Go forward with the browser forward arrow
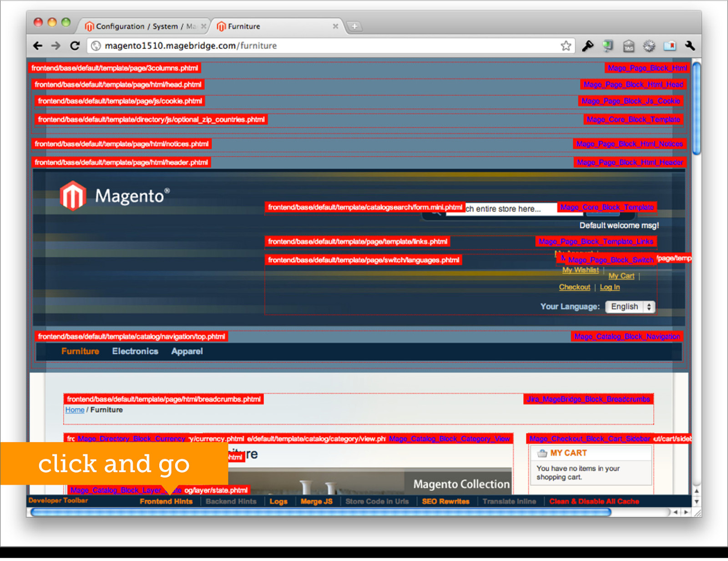 (x=56, y=46)
